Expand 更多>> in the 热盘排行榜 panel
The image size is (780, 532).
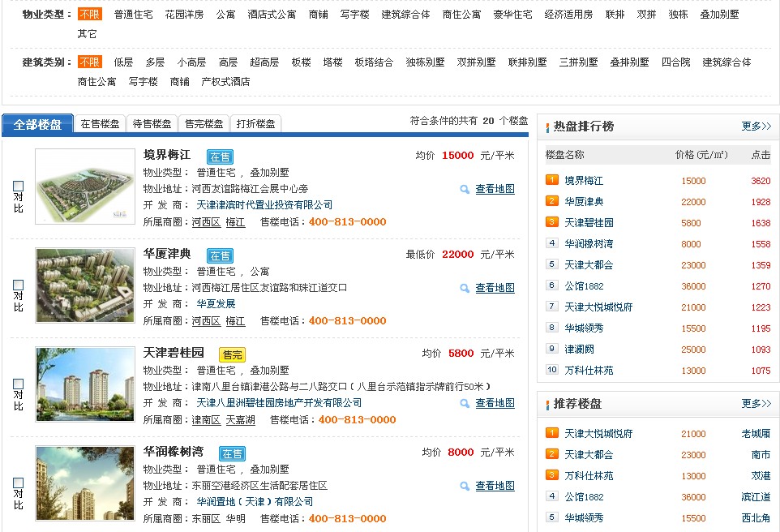point(757,127)
